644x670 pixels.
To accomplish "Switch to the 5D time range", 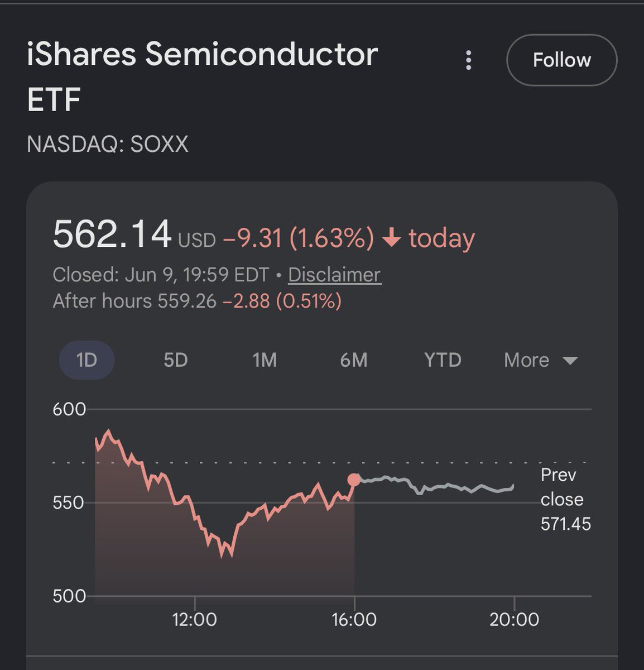I will pyautogui.click(x=175, y=360).
